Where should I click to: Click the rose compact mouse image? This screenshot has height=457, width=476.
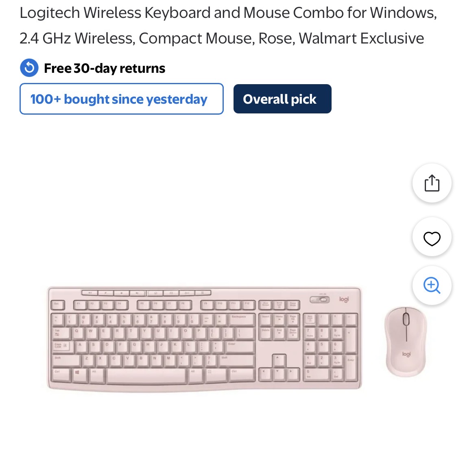[406, 342]
